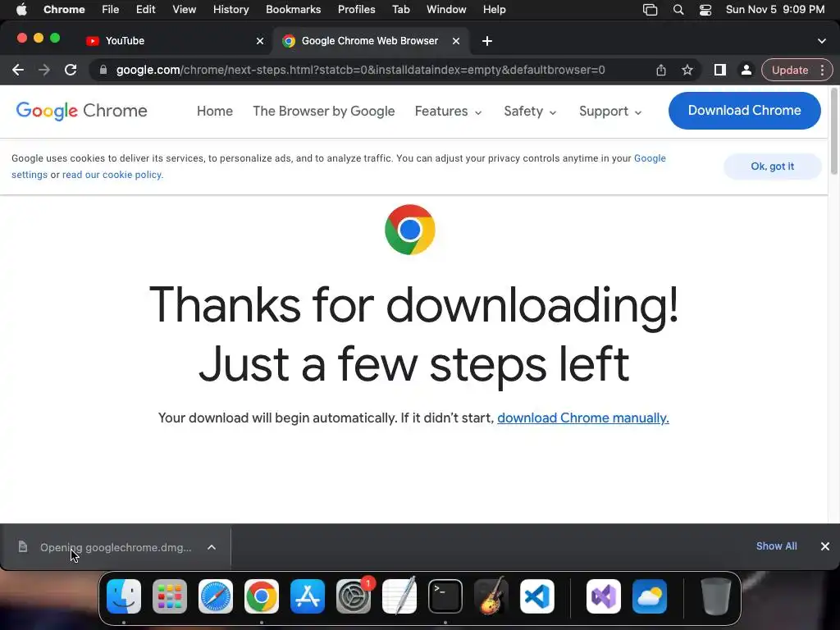This screenshot has width=840, height=630.
Task: Open the Bookmarks menu
Action: 293,9
